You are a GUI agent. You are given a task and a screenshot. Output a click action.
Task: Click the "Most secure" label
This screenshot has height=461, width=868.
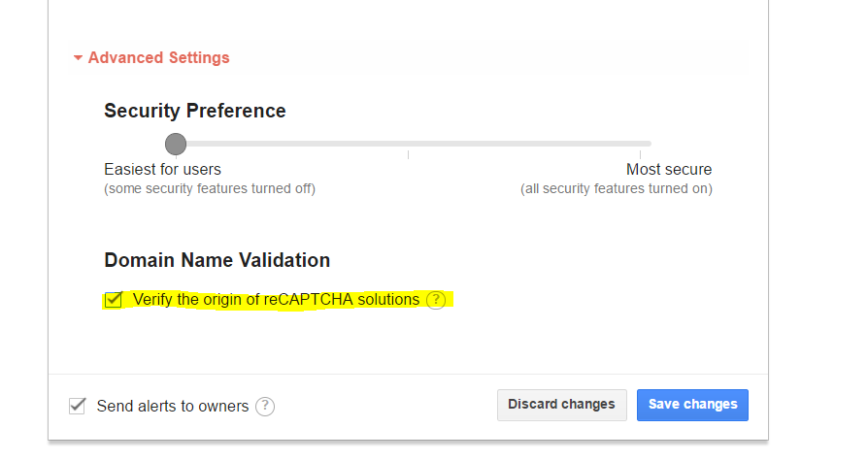[668, 170]
